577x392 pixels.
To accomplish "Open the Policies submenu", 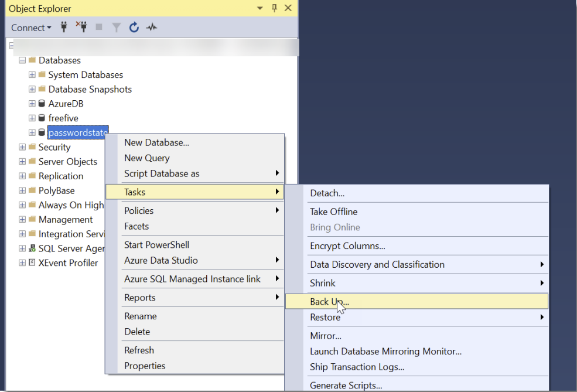I will coord(194,210).
